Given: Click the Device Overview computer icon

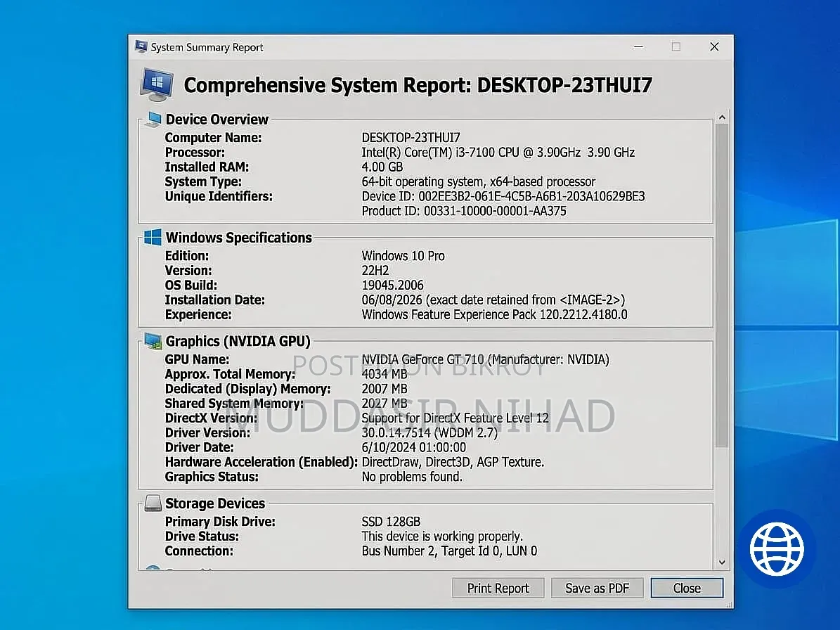Looking at the screenshot, I should tap(153, 119).
